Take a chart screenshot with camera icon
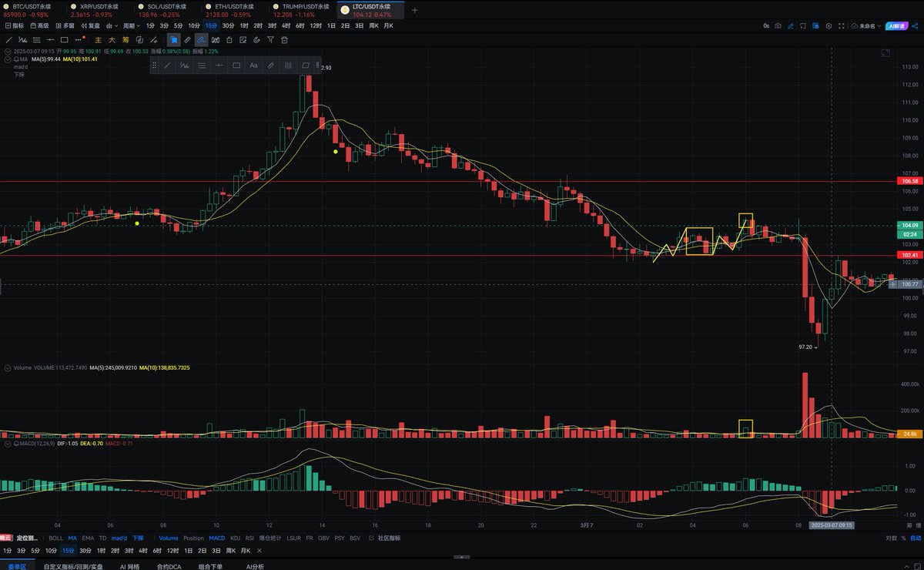 [x=778, y=26]
